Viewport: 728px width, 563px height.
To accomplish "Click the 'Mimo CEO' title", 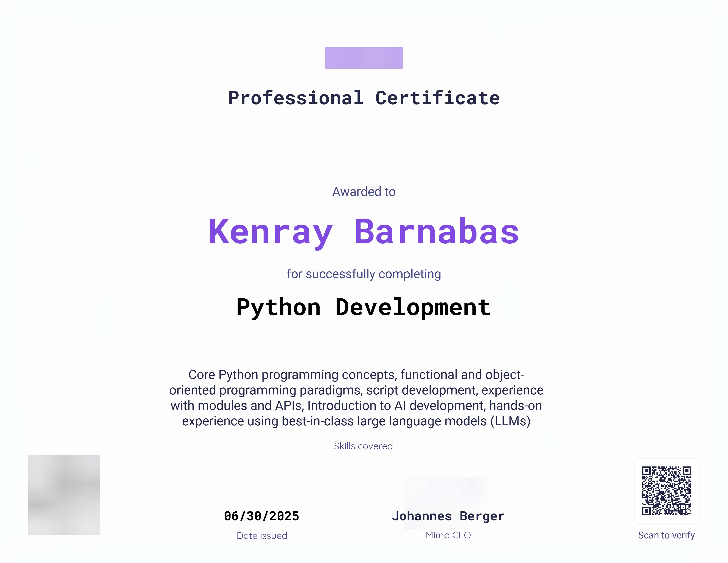I will point(448,535).
